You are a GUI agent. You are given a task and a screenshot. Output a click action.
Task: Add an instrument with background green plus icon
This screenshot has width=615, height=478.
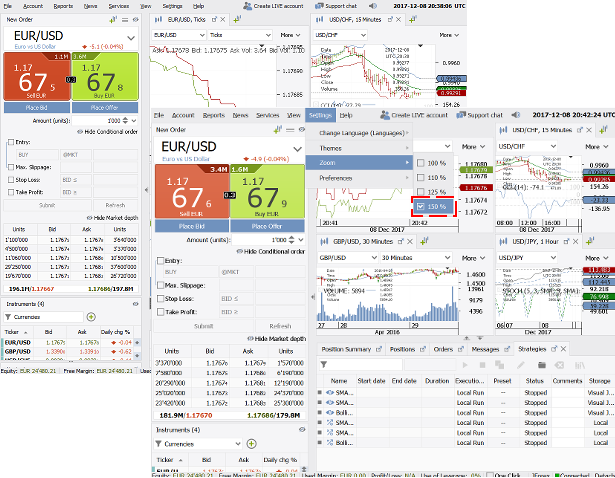(91, 317)
